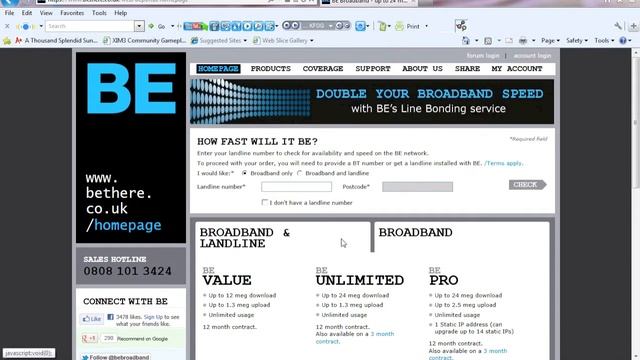Open the View menu
This screenshot has width=640, height=360.
click(x=46, y=13)
